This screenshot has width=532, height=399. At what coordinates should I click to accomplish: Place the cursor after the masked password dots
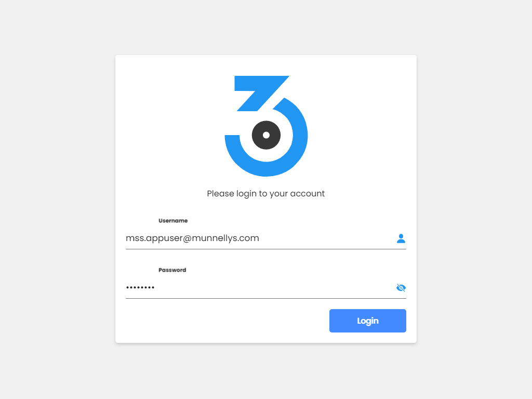pos(156,288)
